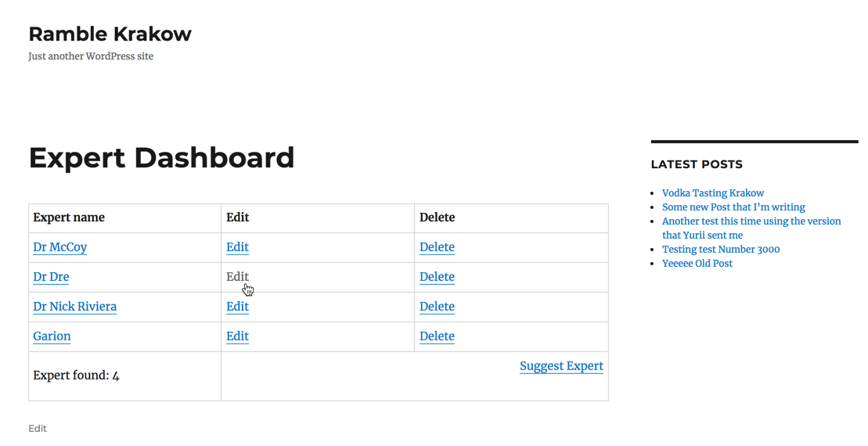Click the Edit page link below table

click(38, 429)
